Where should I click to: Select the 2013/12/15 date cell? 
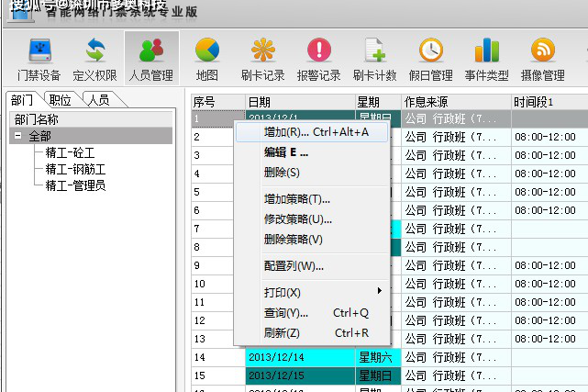tap(300, 375)
